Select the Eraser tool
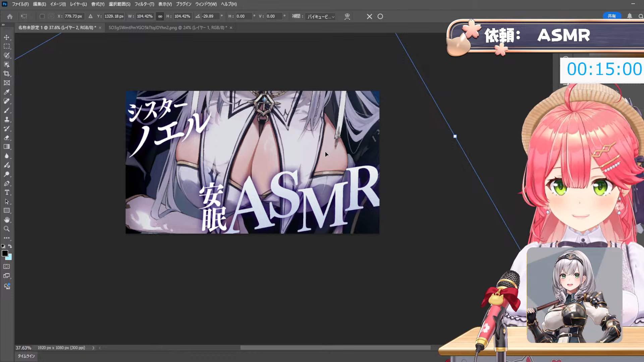The image size is (644, 362). [x=7, y=137]
